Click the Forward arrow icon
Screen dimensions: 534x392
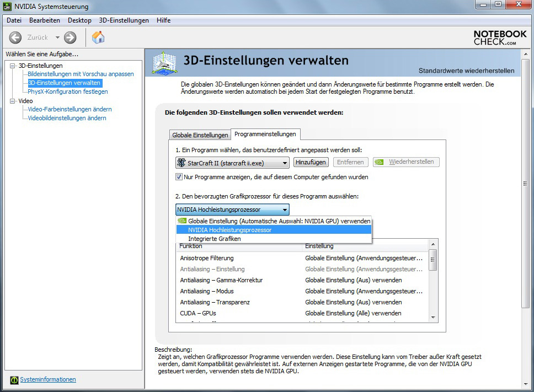(70, 37)
